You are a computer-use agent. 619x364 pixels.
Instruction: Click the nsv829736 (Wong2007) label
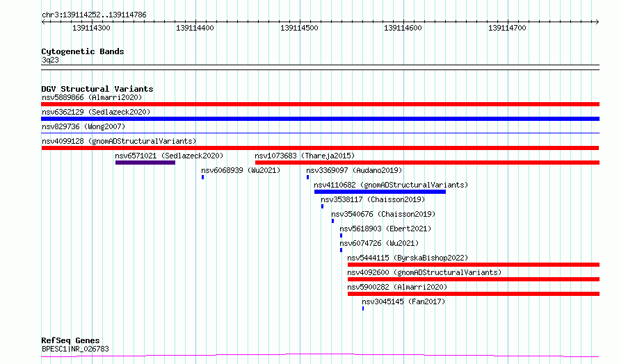[x=83, y=126]
